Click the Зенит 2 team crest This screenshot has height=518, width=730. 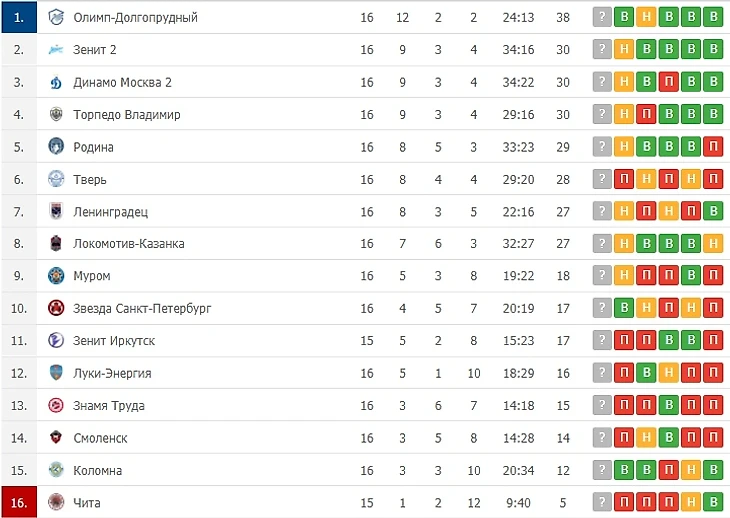(x=56, y=49)
